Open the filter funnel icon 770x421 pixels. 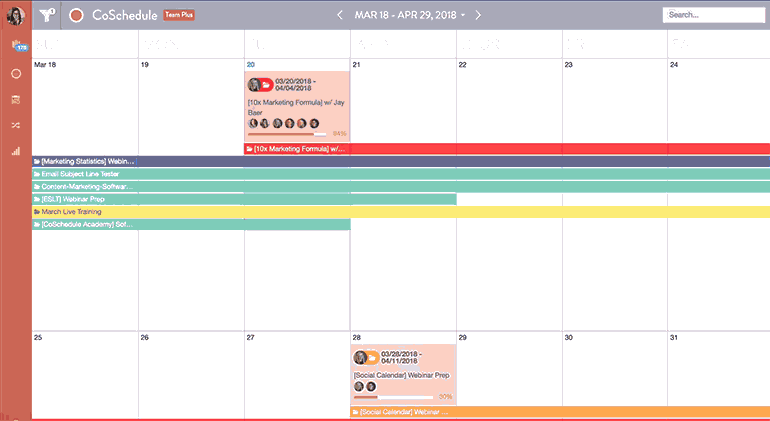click(47, 16)
